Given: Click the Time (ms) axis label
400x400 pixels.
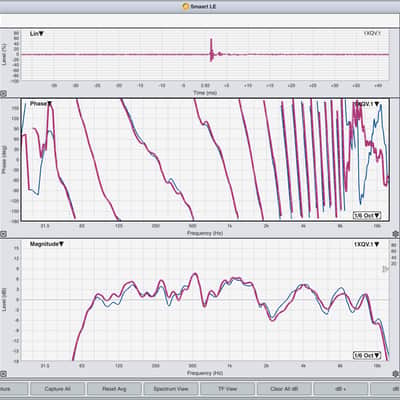Looking at the screenshot, I should (x=205, y=93).
